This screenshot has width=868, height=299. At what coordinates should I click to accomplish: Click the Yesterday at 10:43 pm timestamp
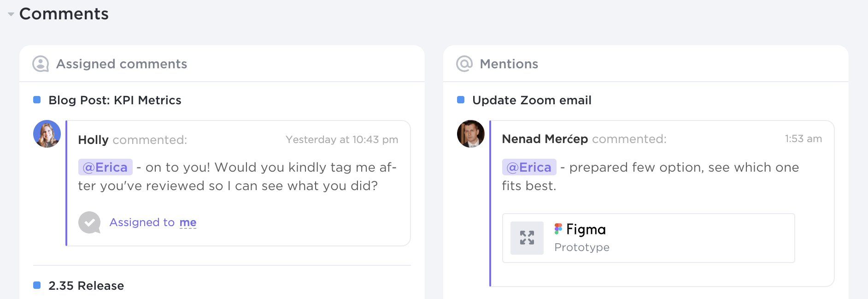click(342, 139)
